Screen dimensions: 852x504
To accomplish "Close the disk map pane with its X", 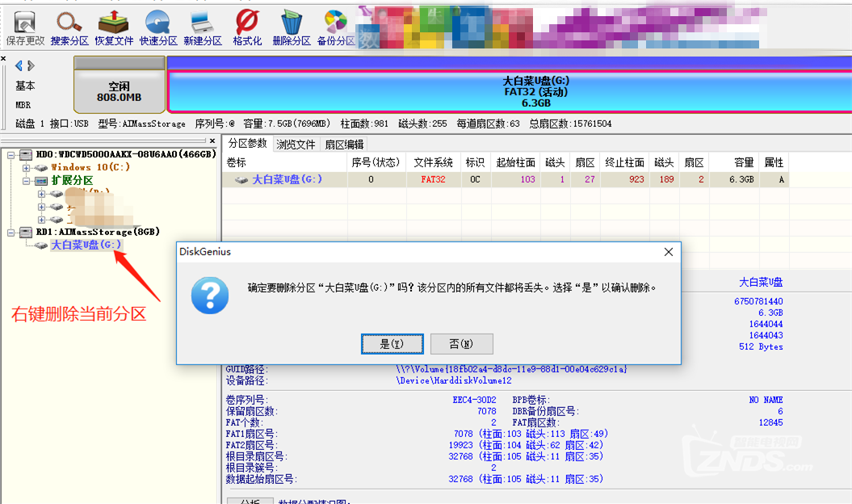I will (3, 58).
